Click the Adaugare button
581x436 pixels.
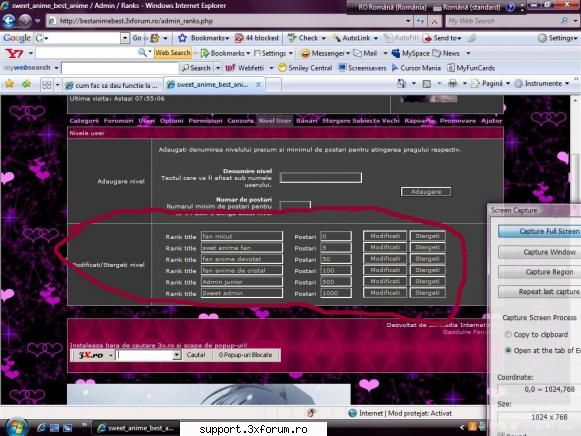tap(426, 192)
